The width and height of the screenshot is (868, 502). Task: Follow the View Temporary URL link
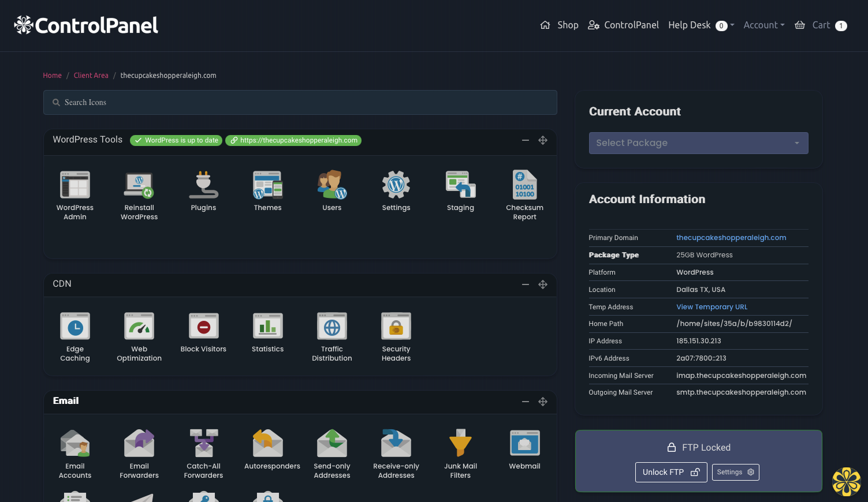[711, 307]
